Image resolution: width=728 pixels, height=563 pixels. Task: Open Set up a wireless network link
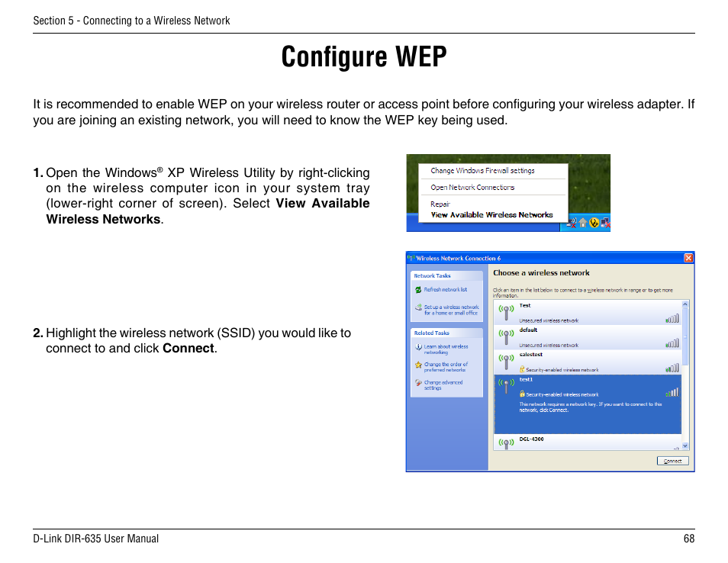coord(451,310)
